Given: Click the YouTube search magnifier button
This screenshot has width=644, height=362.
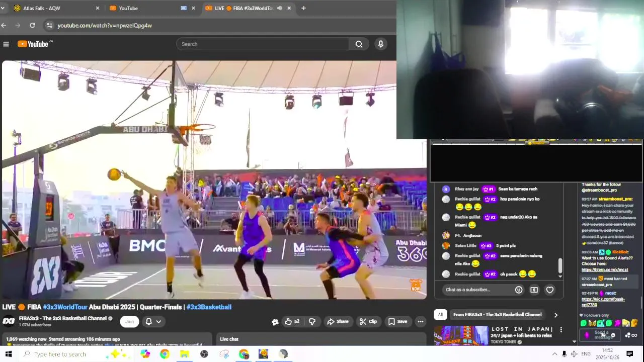Looking at the screenshot, I should (359, 44).
